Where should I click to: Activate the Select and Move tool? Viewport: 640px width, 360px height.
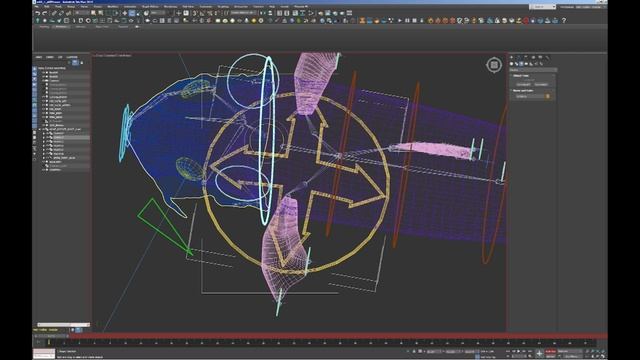125,13
